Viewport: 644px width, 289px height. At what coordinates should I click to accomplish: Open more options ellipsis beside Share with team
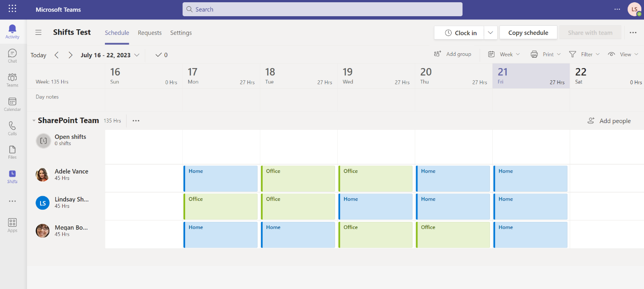click(633, 32)
